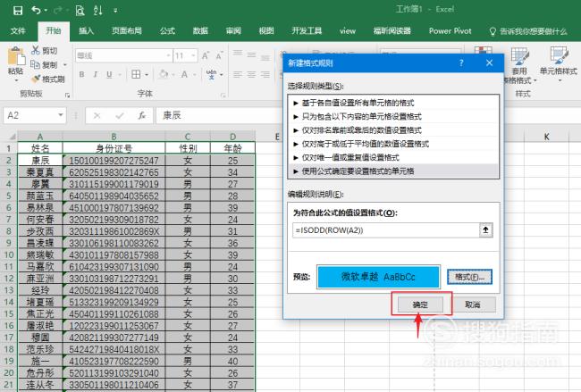Click the Decrease Font Size icon
Image resolution: width=581 pixels, height=392 pixels.
click(x=219, y=56)
